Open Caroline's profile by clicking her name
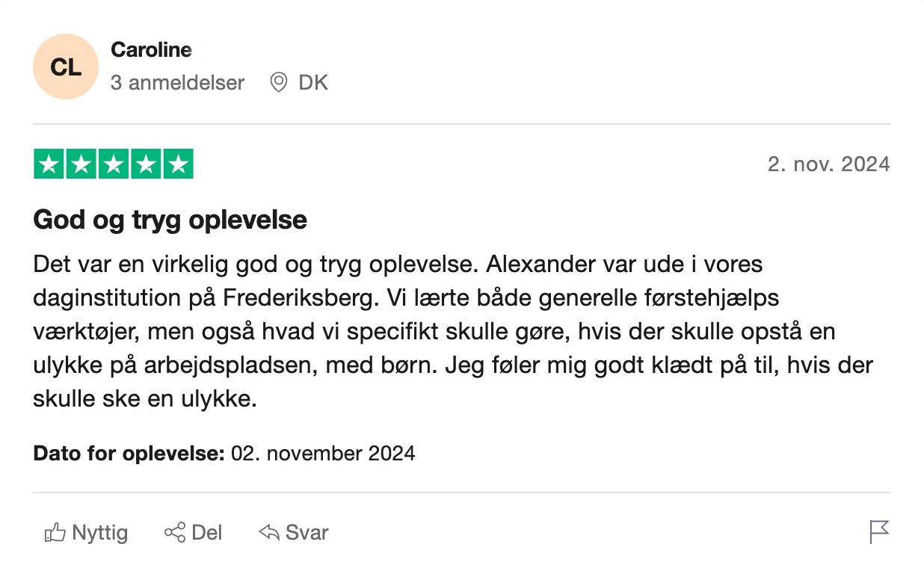 (x=151, y=50)
